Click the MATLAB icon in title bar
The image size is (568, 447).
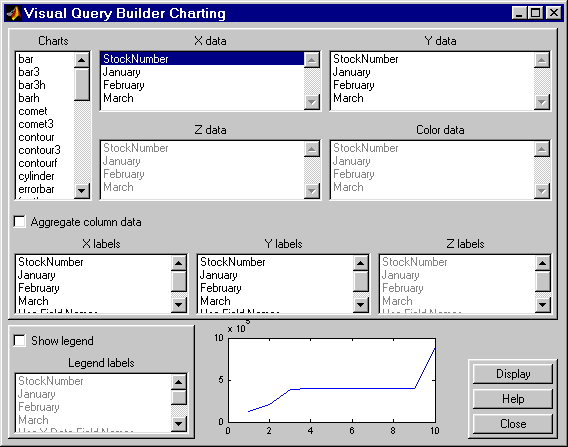[14, 13]
